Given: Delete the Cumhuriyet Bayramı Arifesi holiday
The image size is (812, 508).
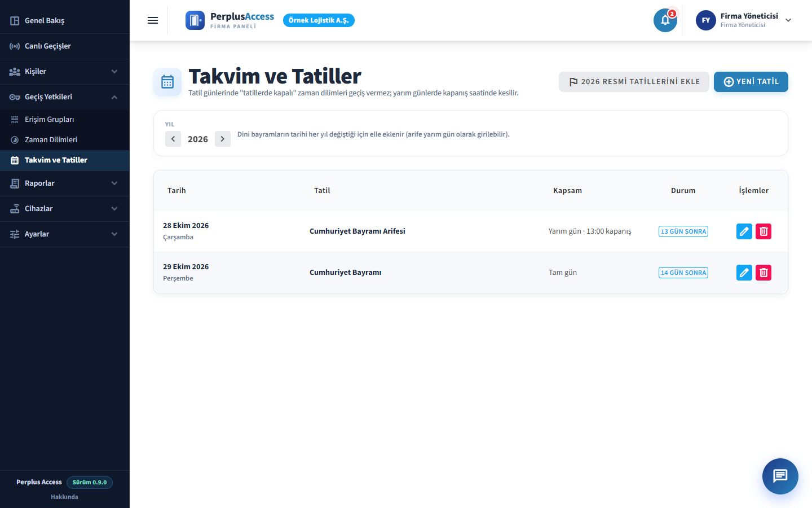Looking at the screenshot, I should coord(764,231).
